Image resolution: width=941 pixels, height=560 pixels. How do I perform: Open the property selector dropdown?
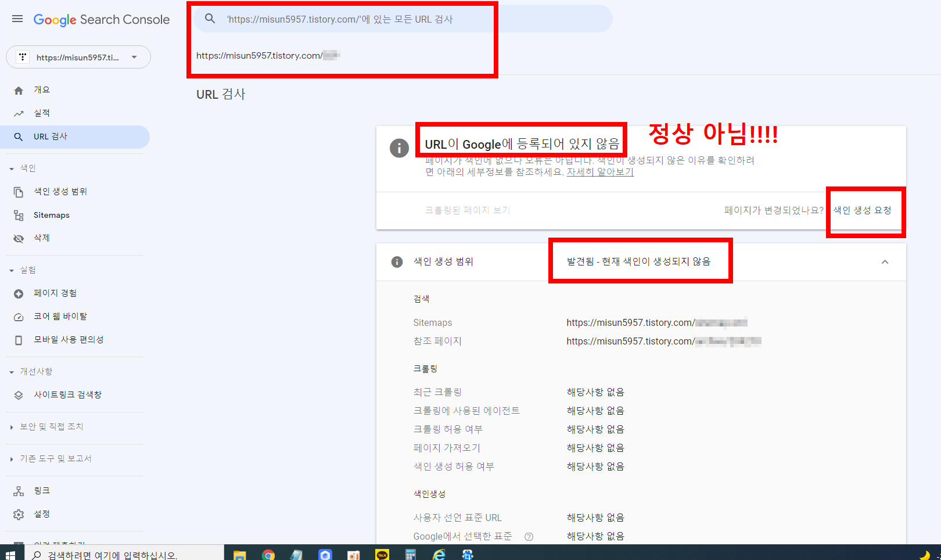(78, 57)
